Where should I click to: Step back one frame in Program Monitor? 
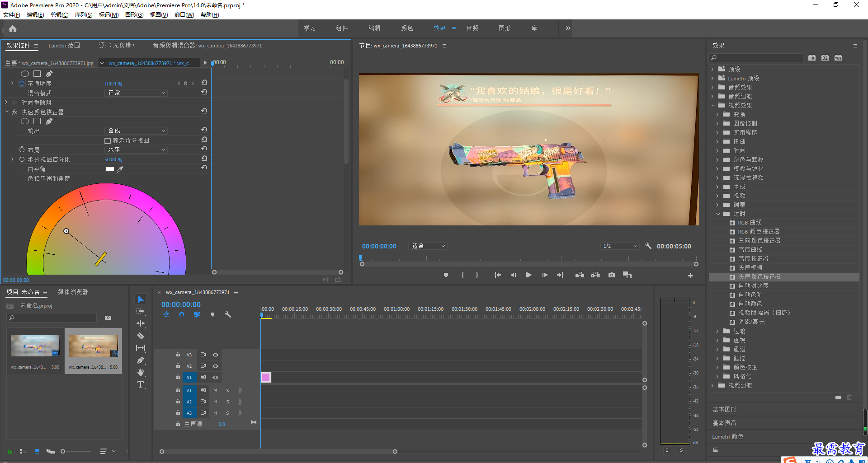coord(513,275)
